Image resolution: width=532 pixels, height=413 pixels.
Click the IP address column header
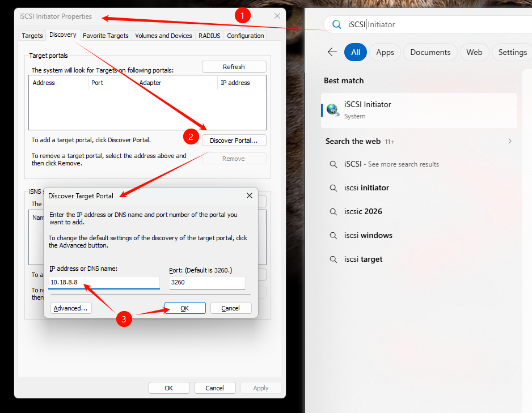[x=241, y=83]
